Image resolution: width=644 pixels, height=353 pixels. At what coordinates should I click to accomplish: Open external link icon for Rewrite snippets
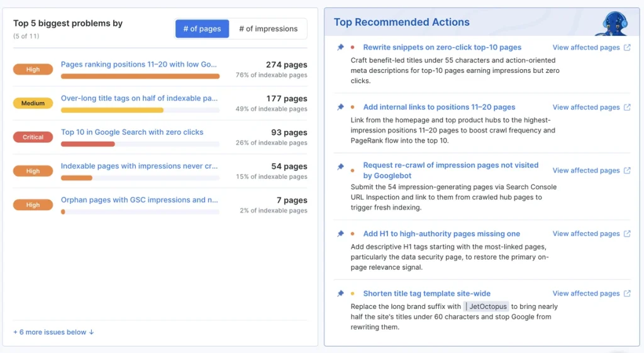point(627,47)
